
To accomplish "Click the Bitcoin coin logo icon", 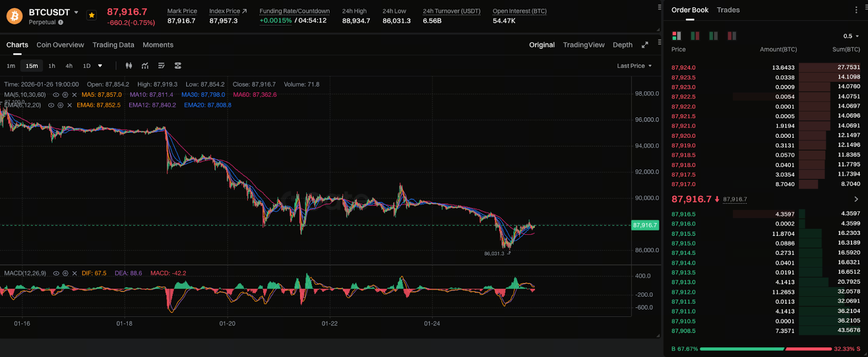I will [x=15, y=16].
